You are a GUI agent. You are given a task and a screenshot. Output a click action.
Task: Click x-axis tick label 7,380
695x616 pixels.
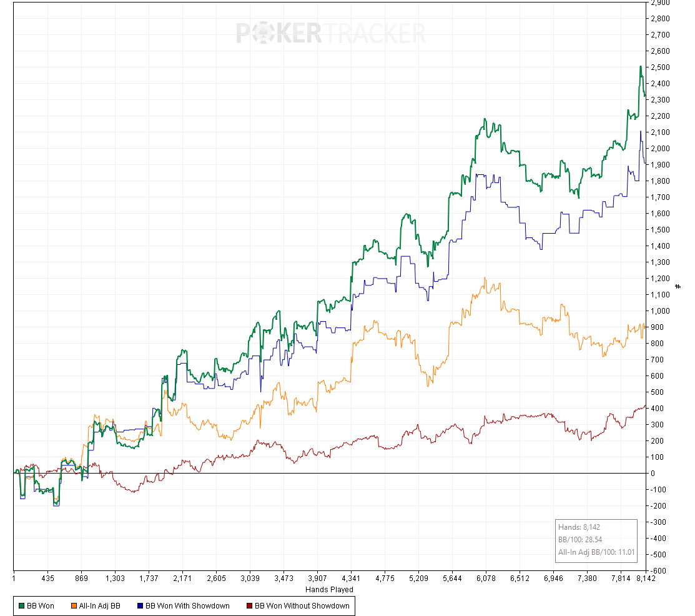pos(587,579)
